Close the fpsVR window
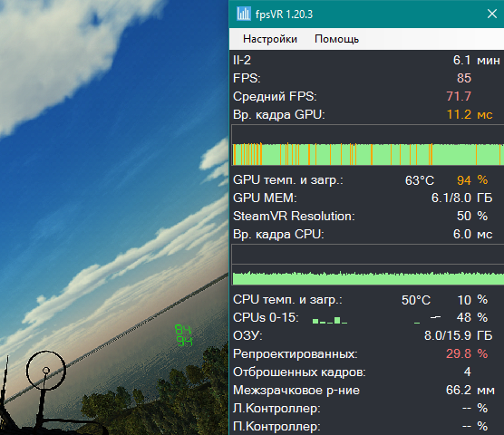Image resolution: width=504 pixels, height=435 pixels. 492,14
